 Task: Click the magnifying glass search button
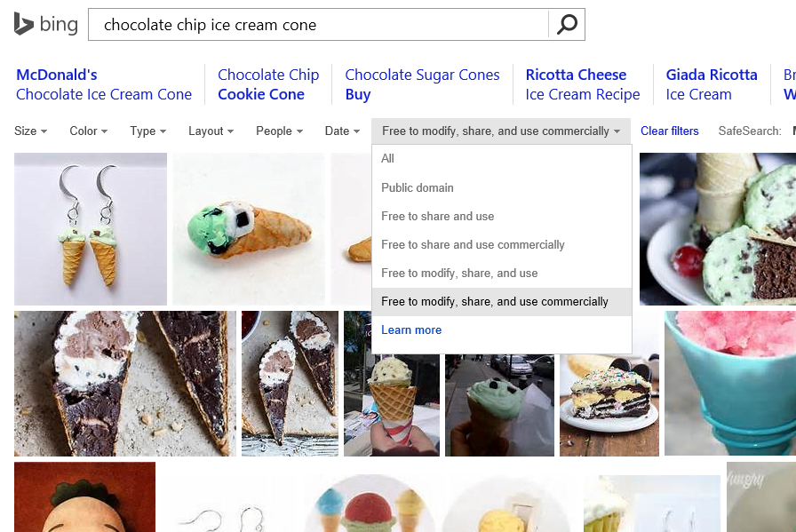(567, 25)
